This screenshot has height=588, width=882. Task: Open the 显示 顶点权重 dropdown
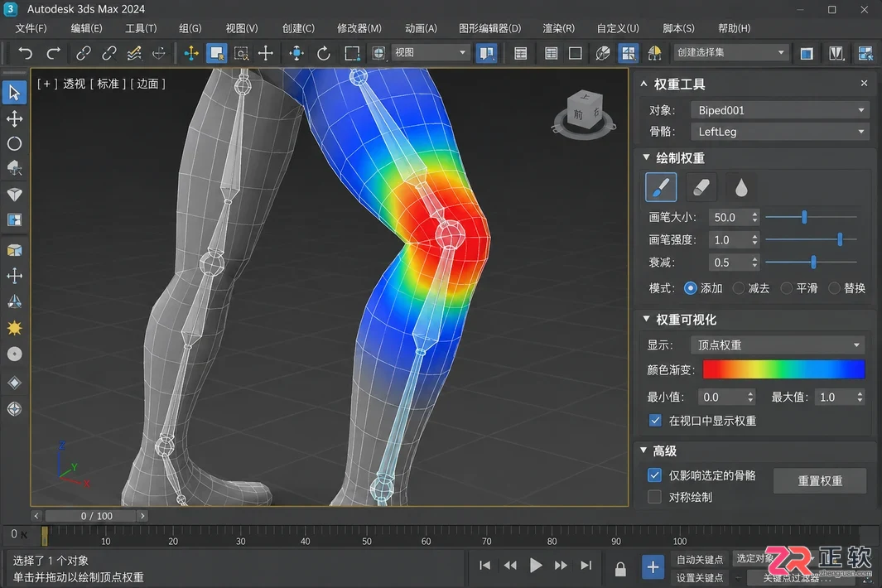(x=778, y=345)
